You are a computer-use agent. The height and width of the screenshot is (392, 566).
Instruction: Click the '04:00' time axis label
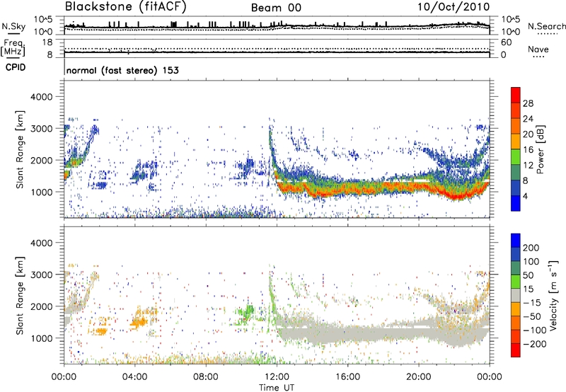coord(135,377)
